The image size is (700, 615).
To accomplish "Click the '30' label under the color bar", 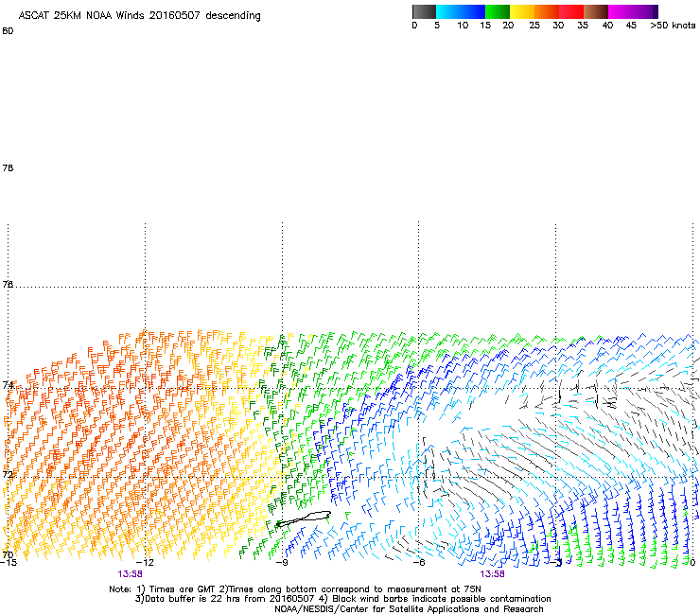I will tap(558, 26).
